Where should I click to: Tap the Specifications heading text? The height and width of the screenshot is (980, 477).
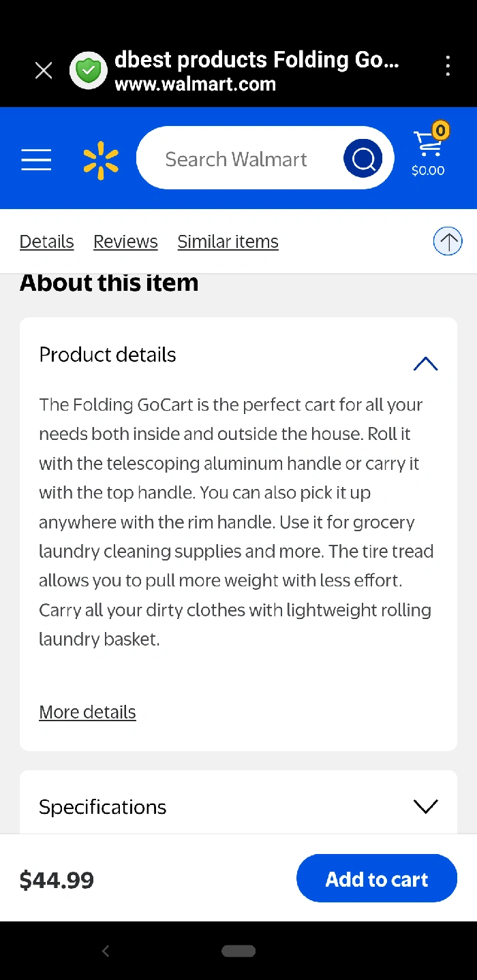point(103,807)
